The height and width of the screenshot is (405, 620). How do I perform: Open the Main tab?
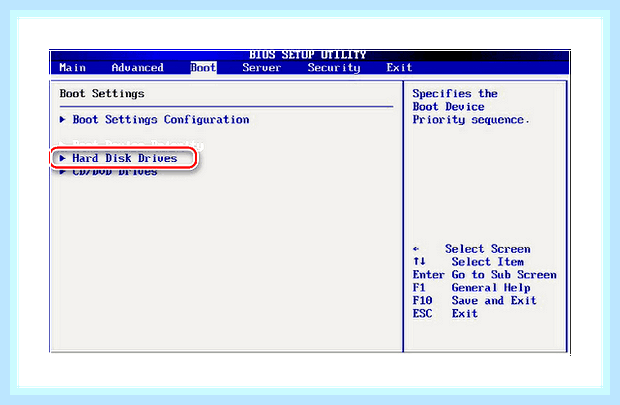click(72, 68)
